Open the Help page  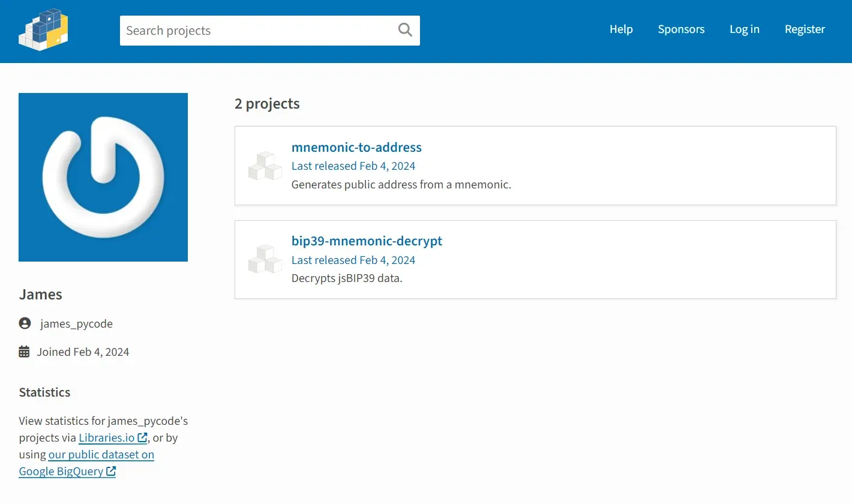[621, 29]
